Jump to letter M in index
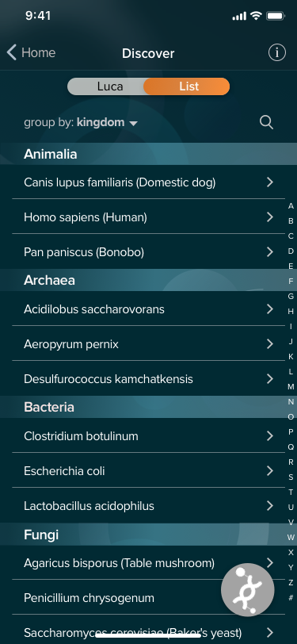Image resolution: width=297 pixels, height=644 pixels. point(291,387)
